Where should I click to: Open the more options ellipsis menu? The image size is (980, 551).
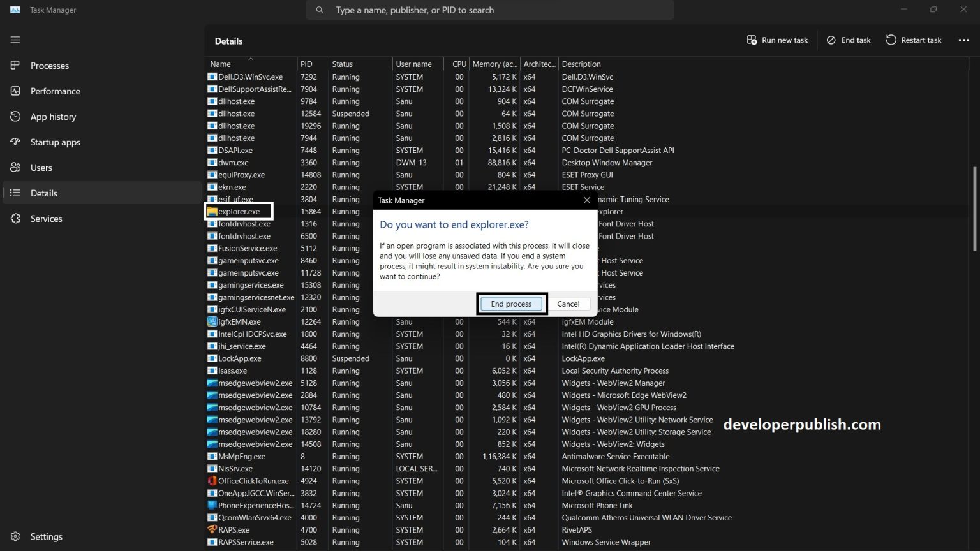(x=963, y=40)
